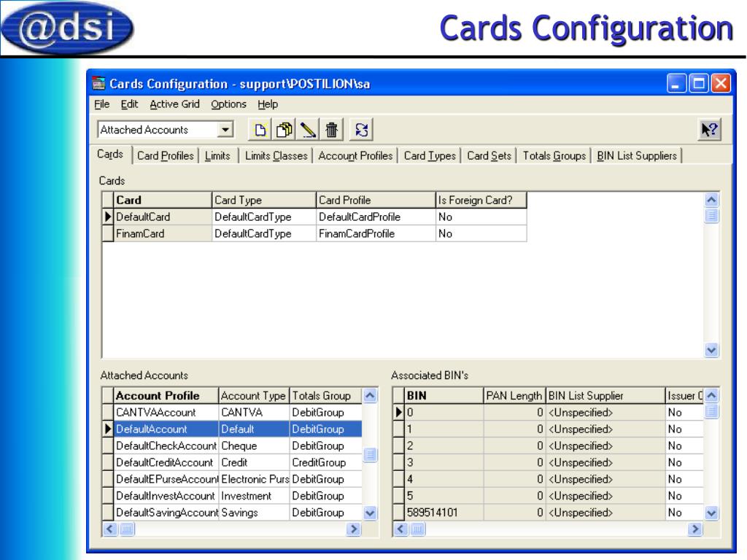The width and height of the screenshot is (747, 560).
Task: Switch to the Card Profiles tab
Action: (166, 156)
